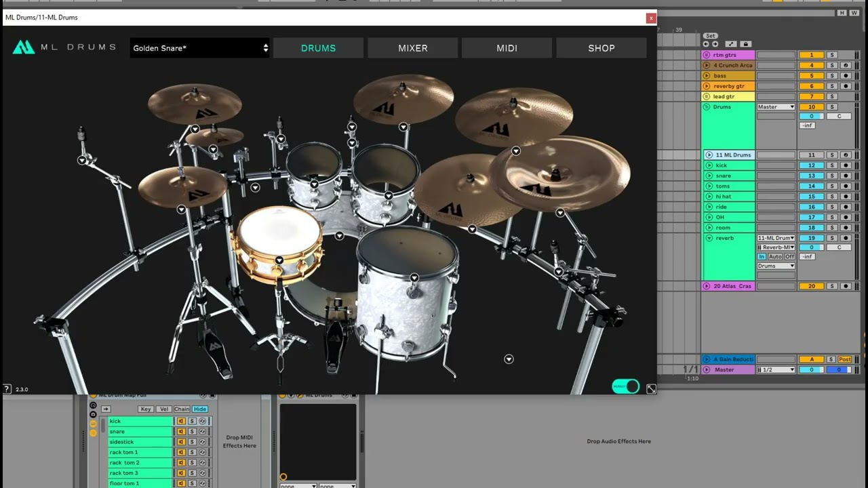868x488 pixels.
Task: Click the Set locator button
Action: [710, 36]
